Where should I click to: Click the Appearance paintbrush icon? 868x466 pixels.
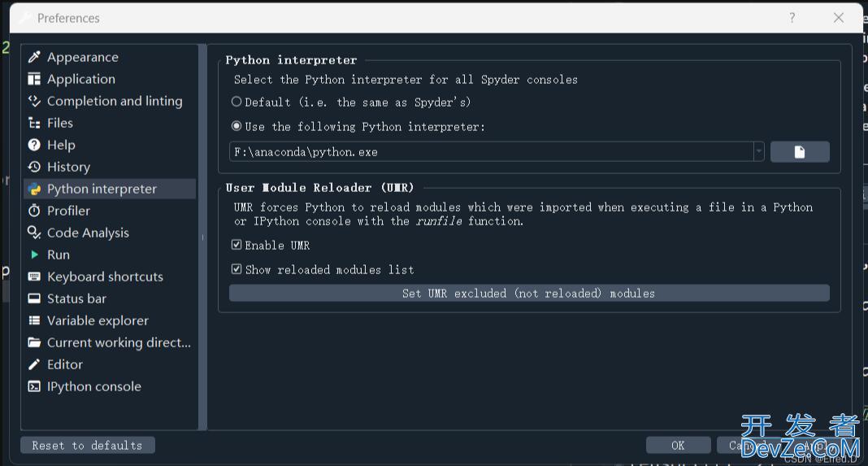[x=34, y=57]
